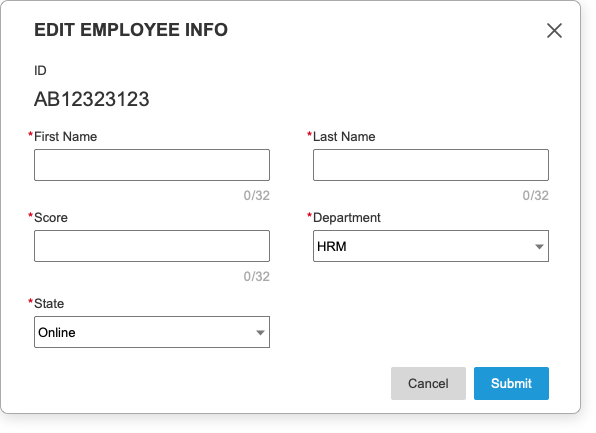
Task: Click the Last Name label
Action: (x=344, y=136)
